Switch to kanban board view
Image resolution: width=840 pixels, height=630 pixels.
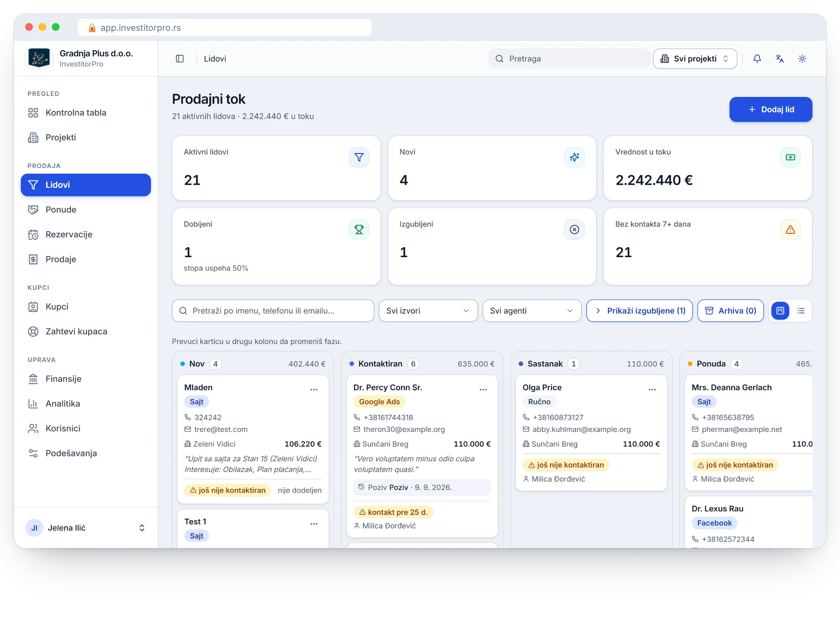coord(780,311)
